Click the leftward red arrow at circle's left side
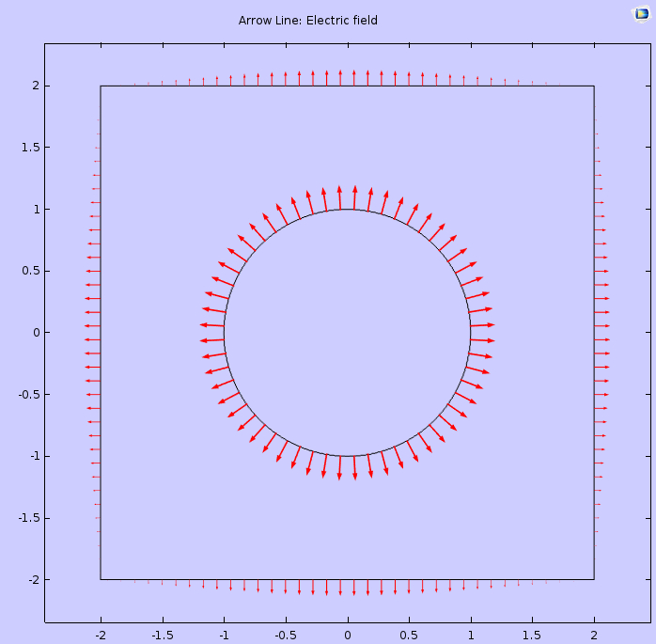Image resolution: width=656 pixels, height=644 pixels. 212,325
